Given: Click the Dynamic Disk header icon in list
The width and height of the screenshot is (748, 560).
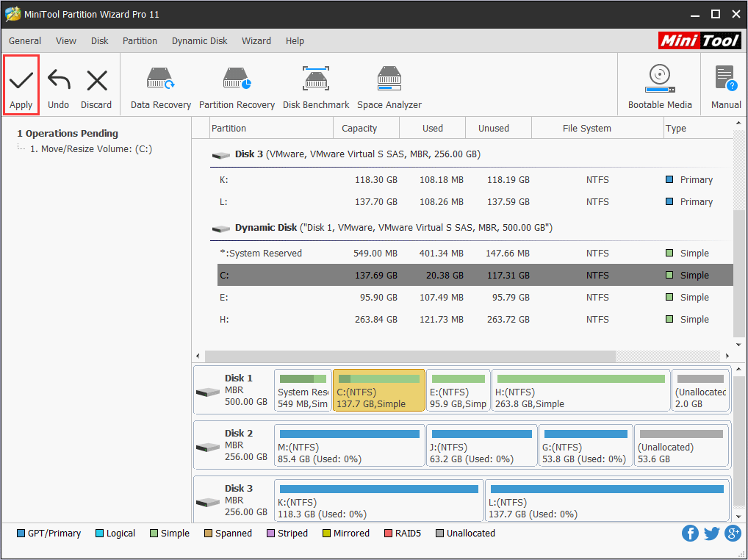Looking at the screenshot, I should [221, 229].
